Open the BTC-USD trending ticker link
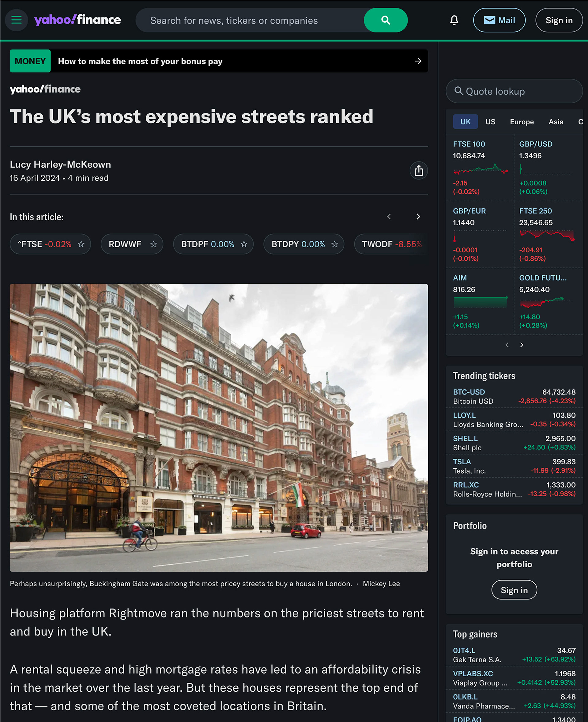 pyautogui.click(x=469, y=392)
